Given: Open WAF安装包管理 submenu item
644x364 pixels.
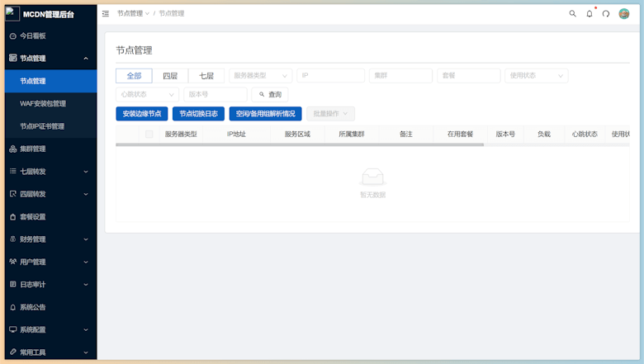Looking at the screenshot, I should coord(51,103).
